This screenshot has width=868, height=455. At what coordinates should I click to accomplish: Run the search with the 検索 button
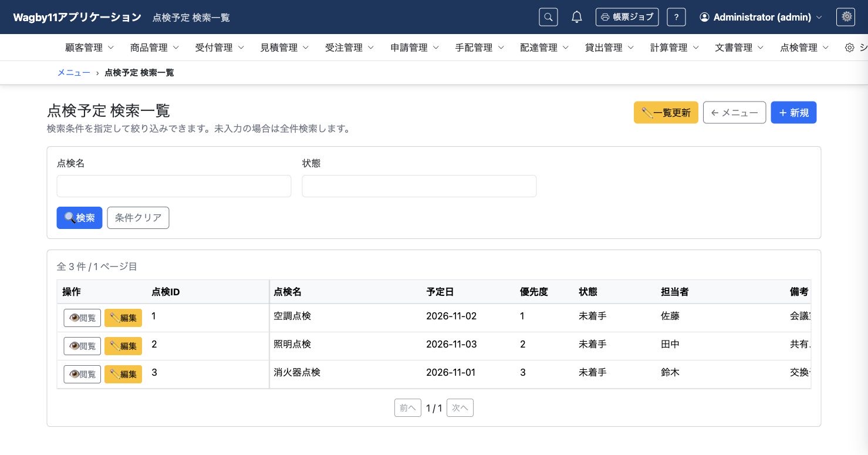tap(79, 218)
